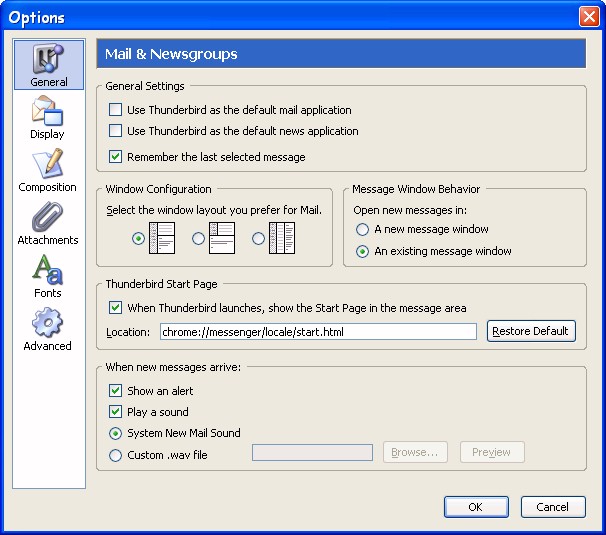
Task: Open the Fonts options category
Action: point(47,276)
